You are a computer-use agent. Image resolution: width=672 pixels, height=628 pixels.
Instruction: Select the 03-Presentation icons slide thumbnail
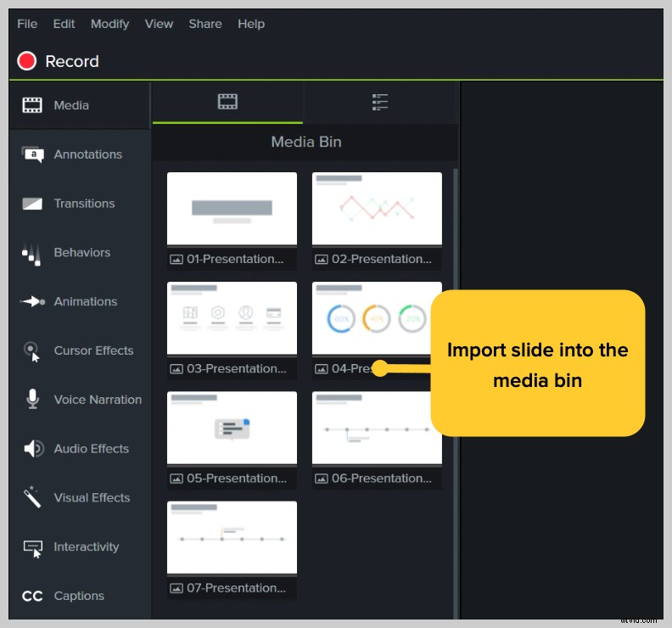click(x=232, y=318)
